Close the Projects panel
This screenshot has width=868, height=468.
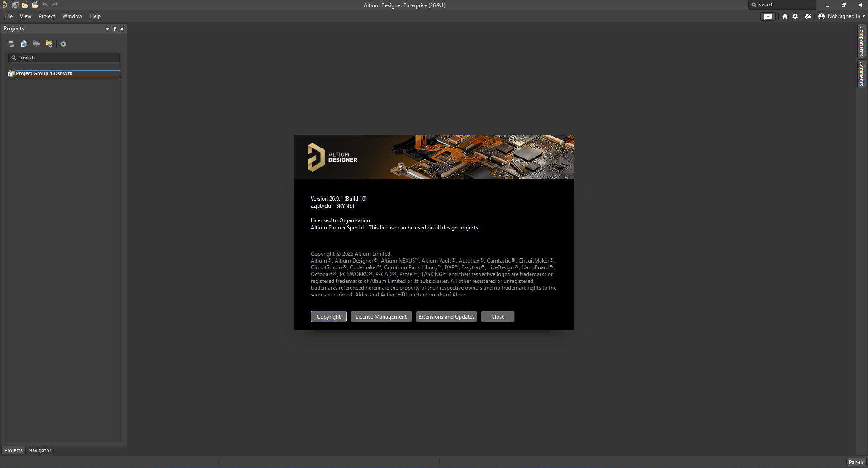122,29
